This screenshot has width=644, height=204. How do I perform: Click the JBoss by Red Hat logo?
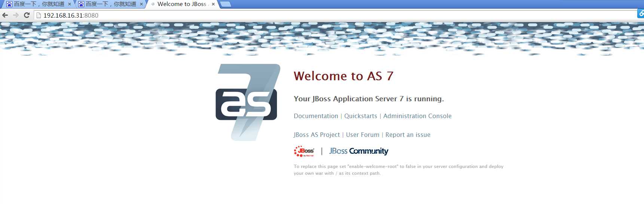pyautogui.click(x=304, y=151)
